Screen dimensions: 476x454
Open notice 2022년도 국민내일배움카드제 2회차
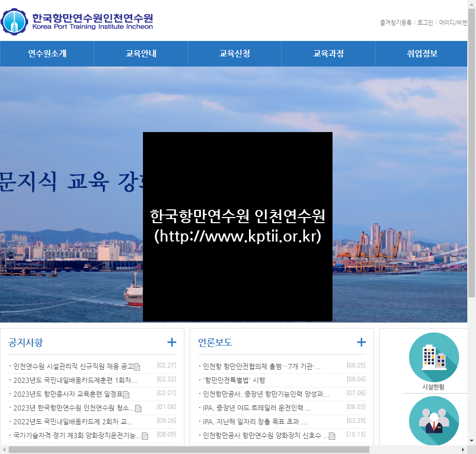pyautogui.click(x=73, y=422)
